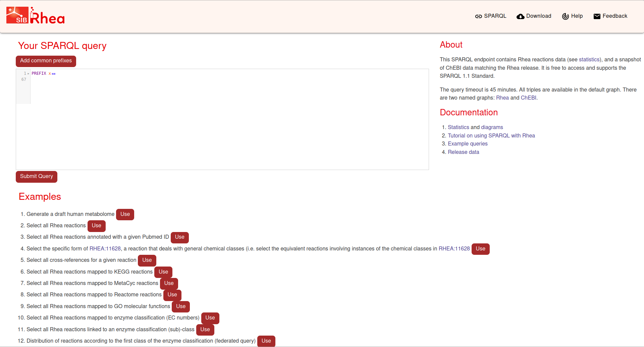This screenshot has width=644, height=347.
Task: Use the Reactome reactions example
Action: click(172, 295)
